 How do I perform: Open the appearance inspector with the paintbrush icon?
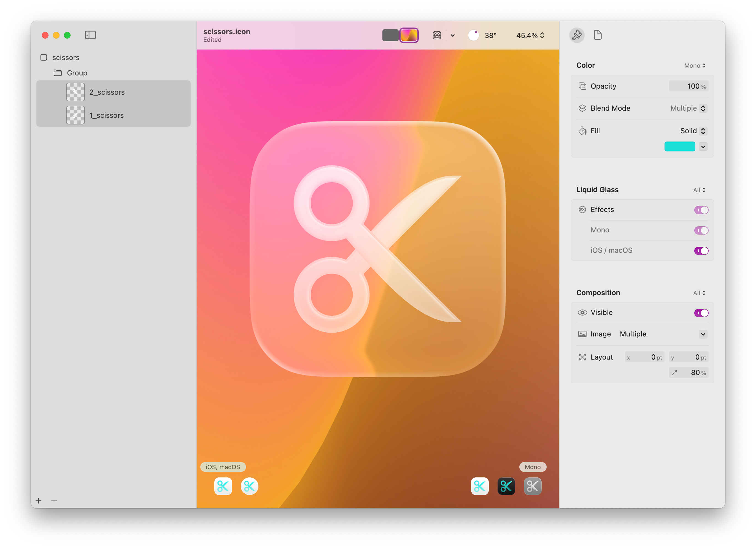coord(577,35)
